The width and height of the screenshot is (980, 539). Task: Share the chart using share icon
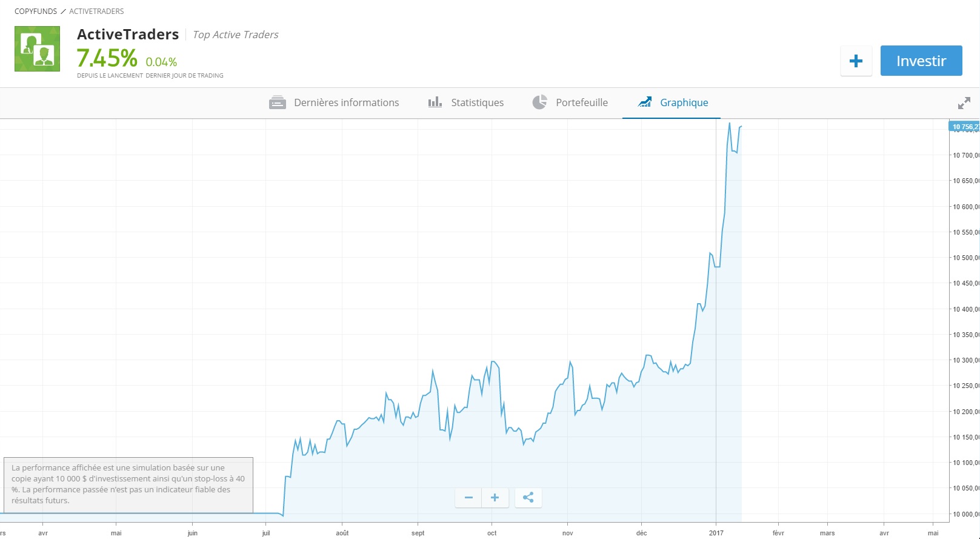click(528, 498)
